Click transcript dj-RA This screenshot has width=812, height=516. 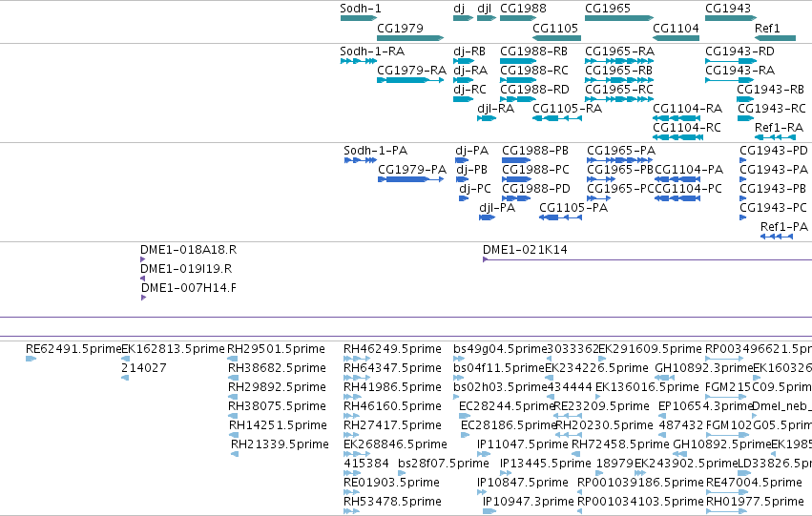[463, 80]
